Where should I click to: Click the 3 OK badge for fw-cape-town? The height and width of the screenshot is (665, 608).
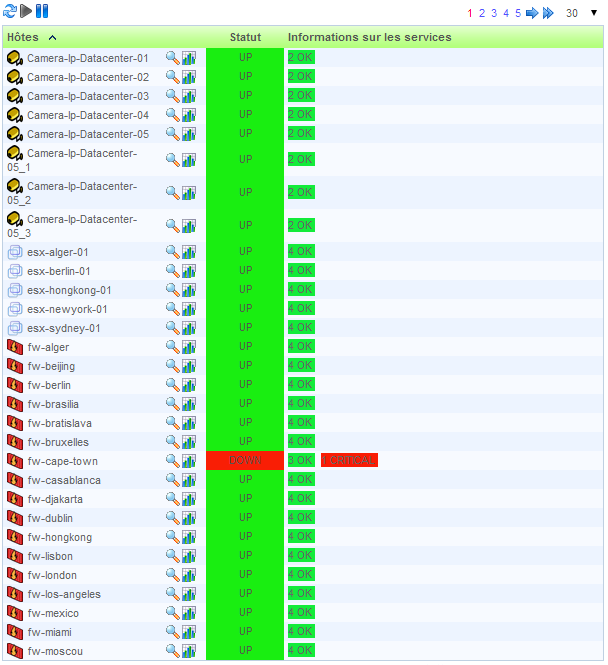pos(301,460)
